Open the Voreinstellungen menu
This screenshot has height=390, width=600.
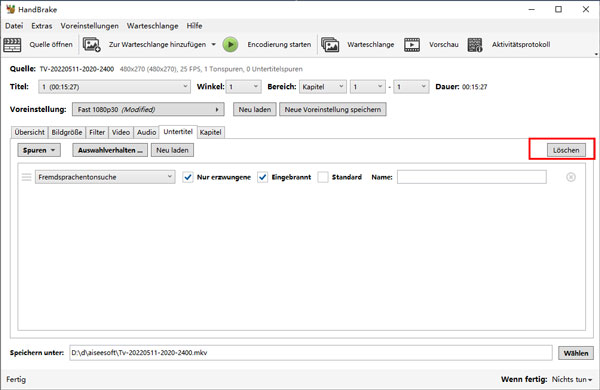90,26
